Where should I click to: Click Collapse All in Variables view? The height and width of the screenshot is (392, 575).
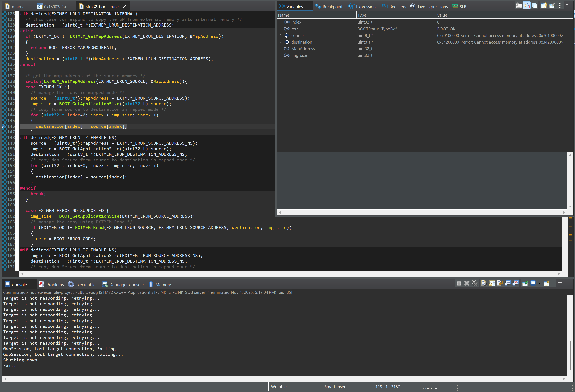click(534, 6)
